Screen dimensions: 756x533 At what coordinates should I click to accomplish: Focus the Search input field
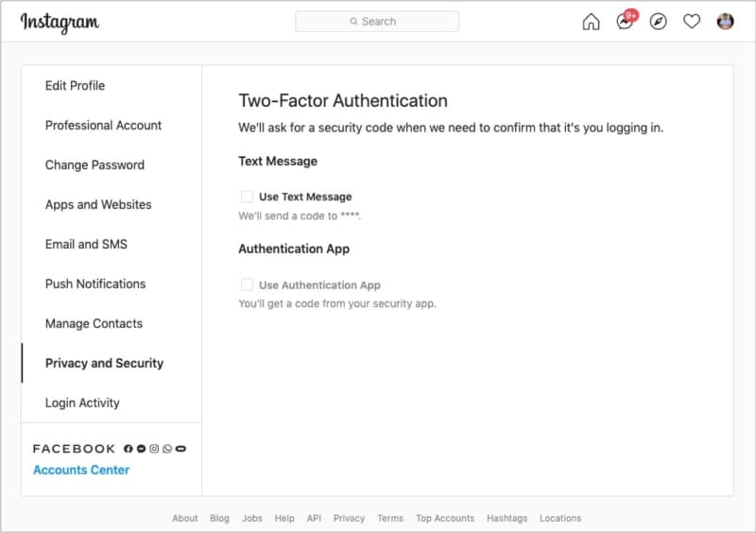(377, 22)
